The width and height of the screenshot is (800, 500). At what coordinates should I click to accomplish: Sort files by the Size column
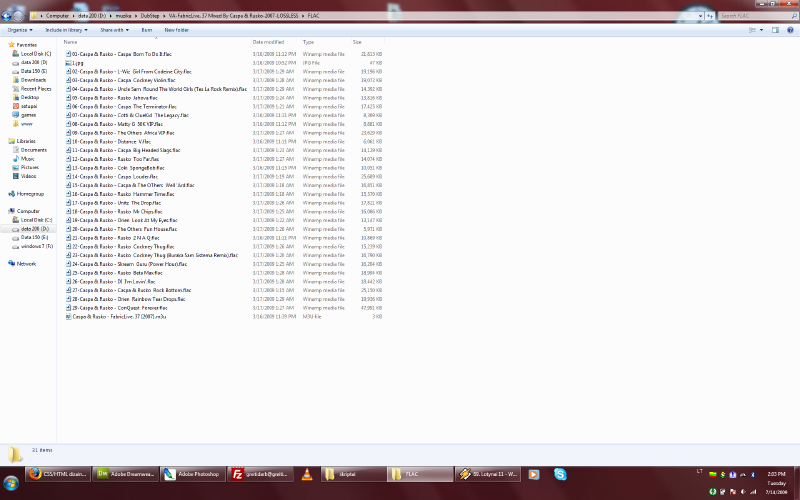(357, 42)
